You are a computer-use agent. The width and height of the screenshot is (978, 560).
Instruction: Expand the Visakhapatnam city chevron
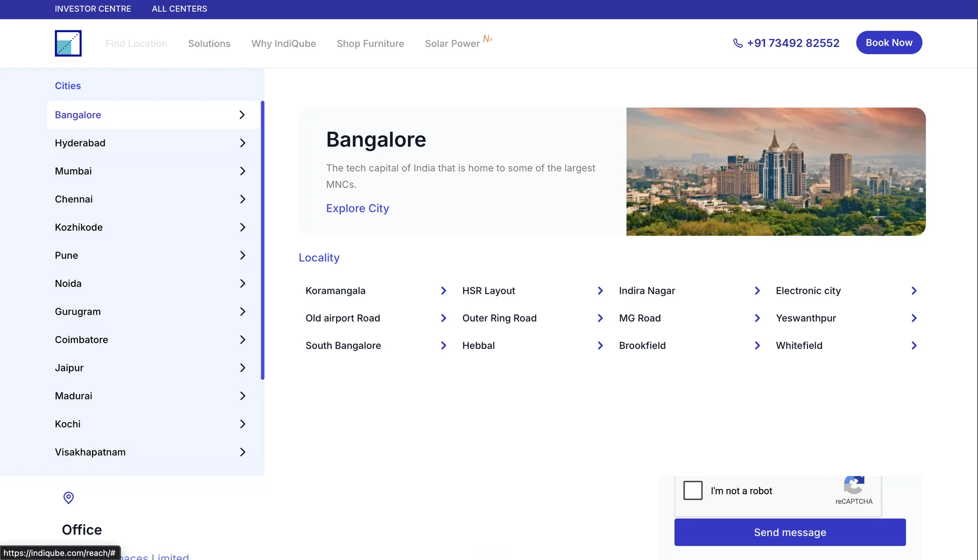tap(243, 452)
